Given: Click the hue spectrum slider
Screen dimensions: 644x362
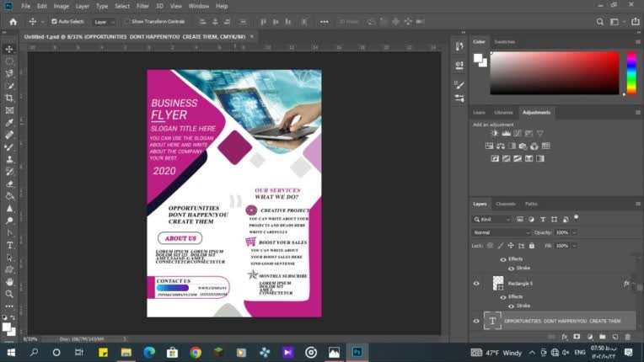Looking at the screenshot, I should click(631, 73).
